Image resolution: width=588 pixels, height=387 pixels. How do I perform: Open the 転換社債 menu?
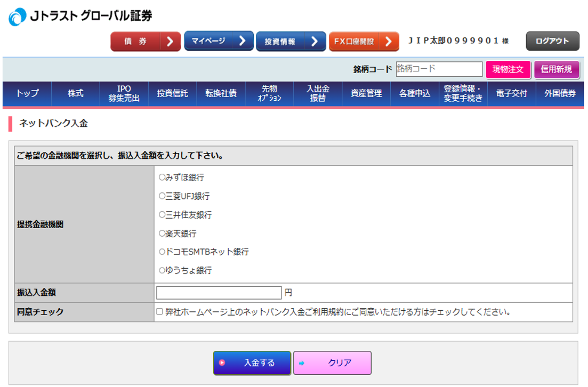click(x=221, y=93)
